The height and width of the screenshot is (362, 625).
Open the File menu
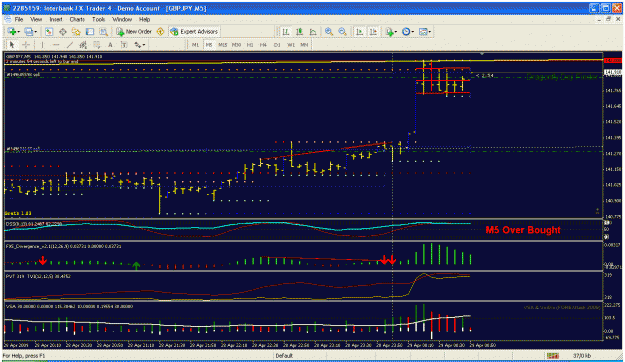pyautogui.click(x=19, y=19)
